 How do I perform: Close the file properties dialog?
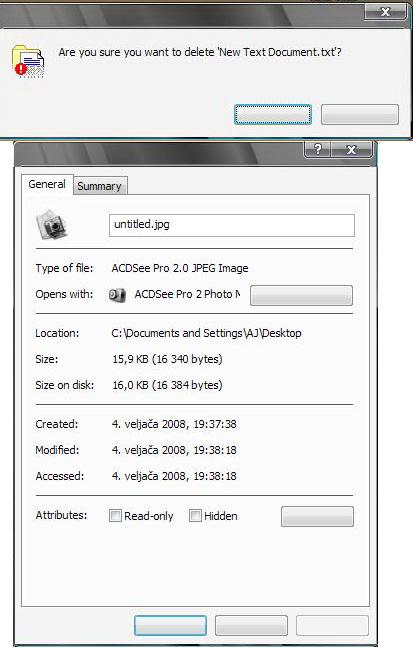pyautogui.click(x=351, y=149)
